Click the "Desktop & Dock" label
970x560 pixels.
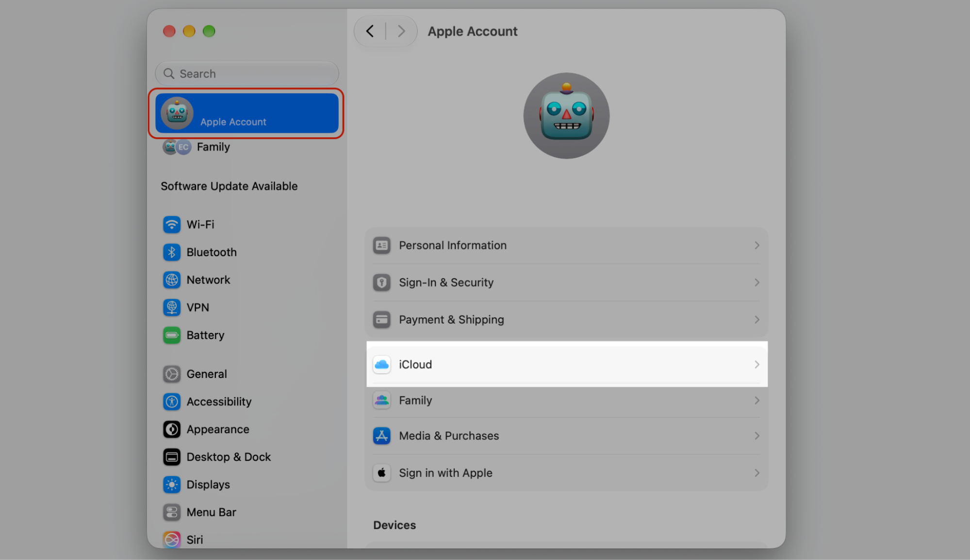tap(229, 457)
